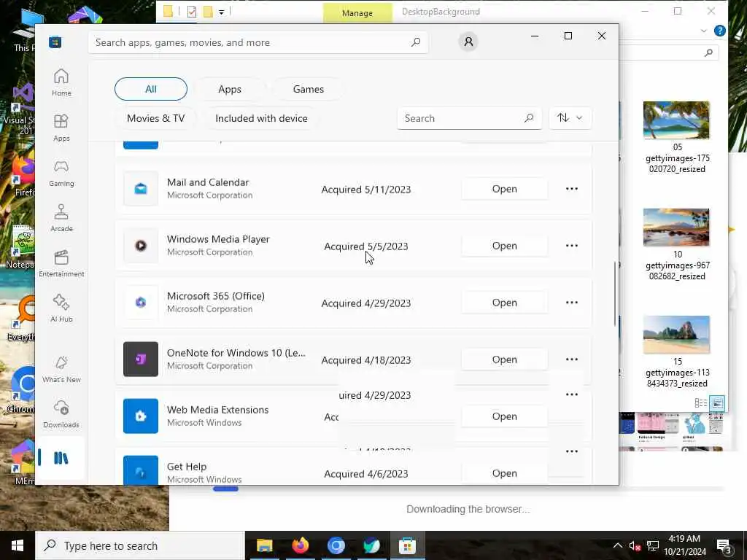Select Included with device filter
The height and width of the screenshot is (560, 747).
(262, 118)
